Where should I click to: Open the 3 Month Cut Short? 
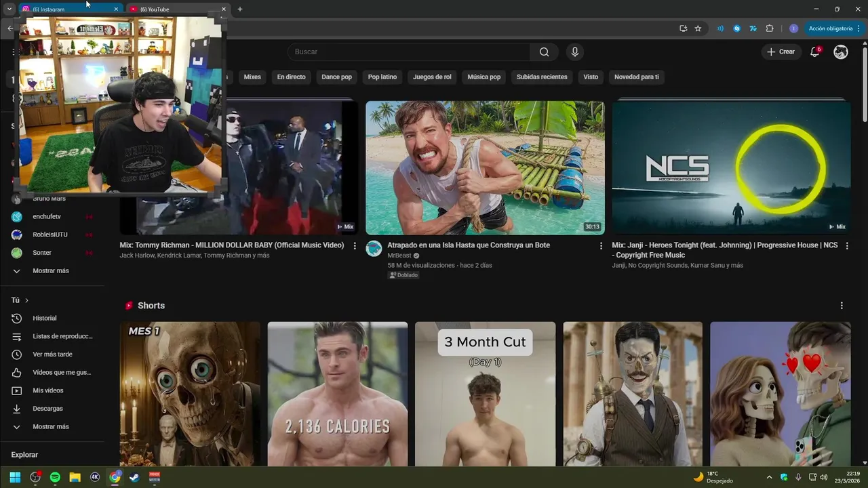[x=485, y=394]
